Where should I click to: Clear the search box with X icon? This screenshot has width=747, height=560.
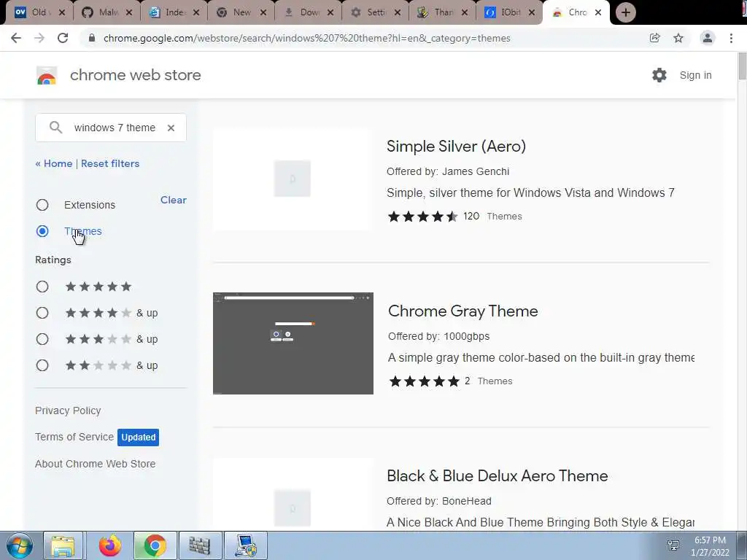coord(171,128)
